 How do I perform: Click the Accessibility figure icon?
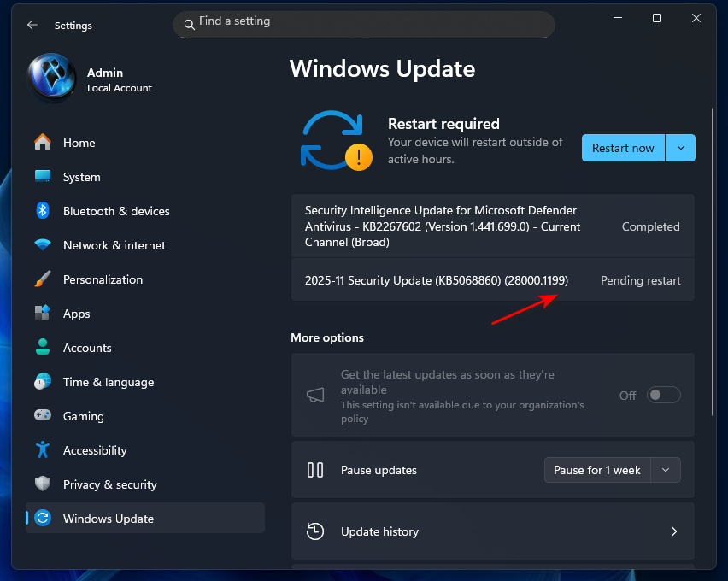43,449
